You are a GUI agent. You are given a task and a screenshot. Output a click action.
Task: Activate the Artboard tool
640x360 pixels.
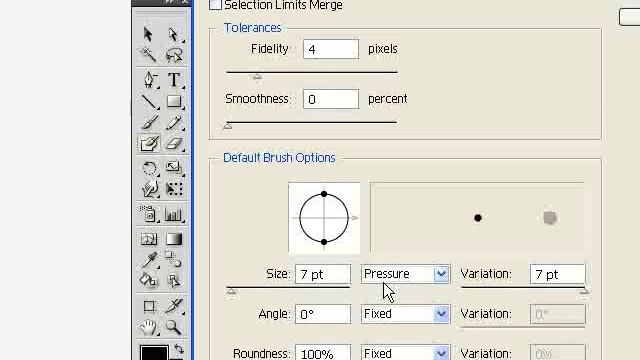(x=149, y=306)
